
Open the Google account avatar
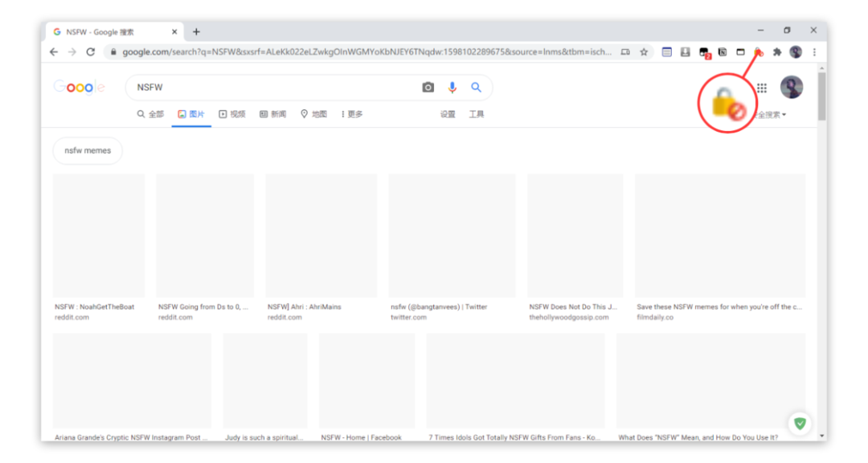coord(792,87)
